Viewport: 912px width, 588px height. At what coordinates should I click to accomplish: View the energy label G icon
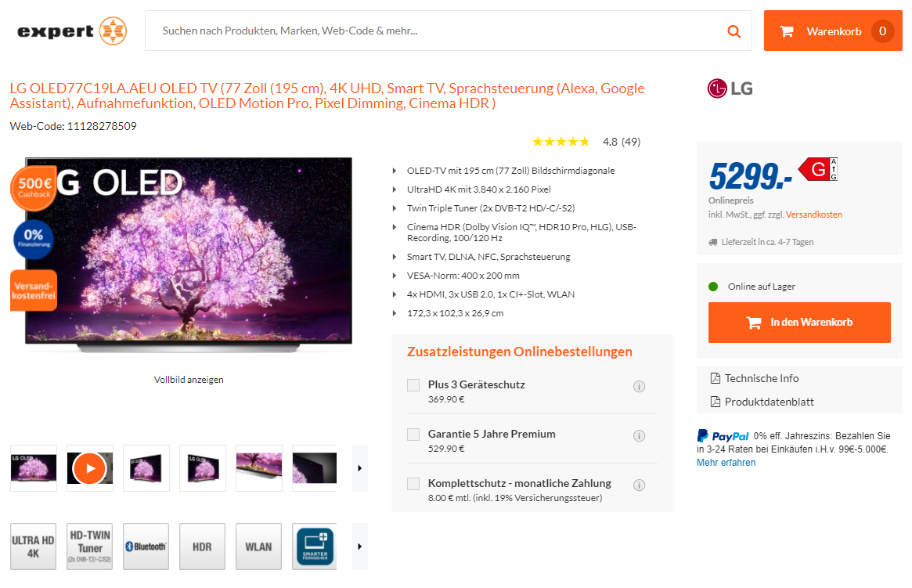coord(818,169)
